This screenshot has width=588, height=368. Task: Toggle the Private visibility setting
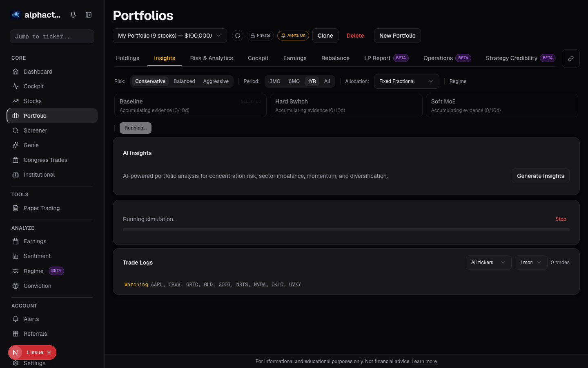tap(260, 36)
